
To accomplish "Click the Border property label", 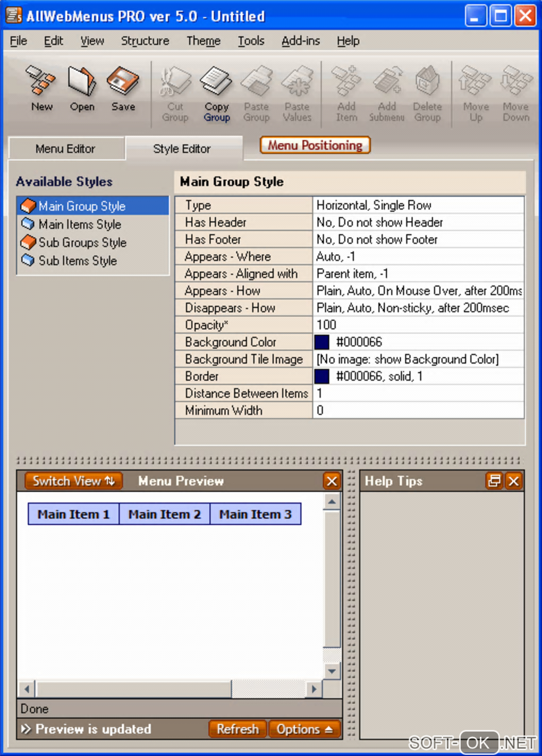I will pos(244,376).
